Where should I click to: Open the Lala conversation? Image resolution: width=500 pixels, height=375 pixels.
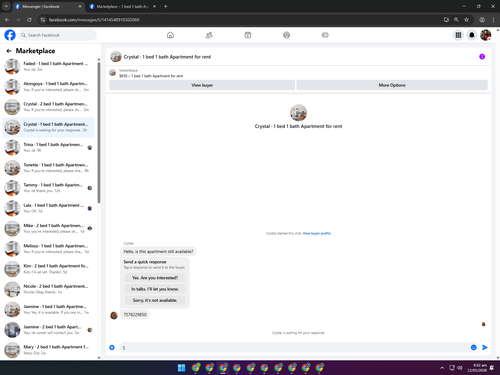tap(49, 208)
